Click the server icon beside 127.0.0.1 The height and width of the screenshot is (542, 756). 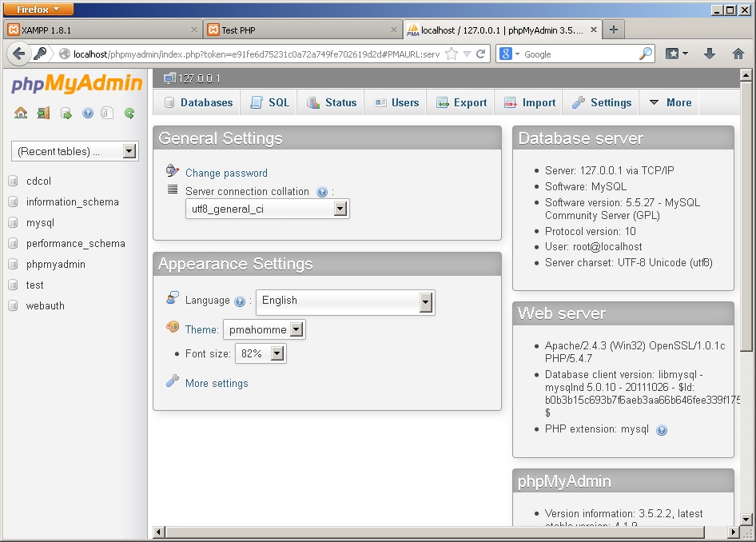click(169, 78)
